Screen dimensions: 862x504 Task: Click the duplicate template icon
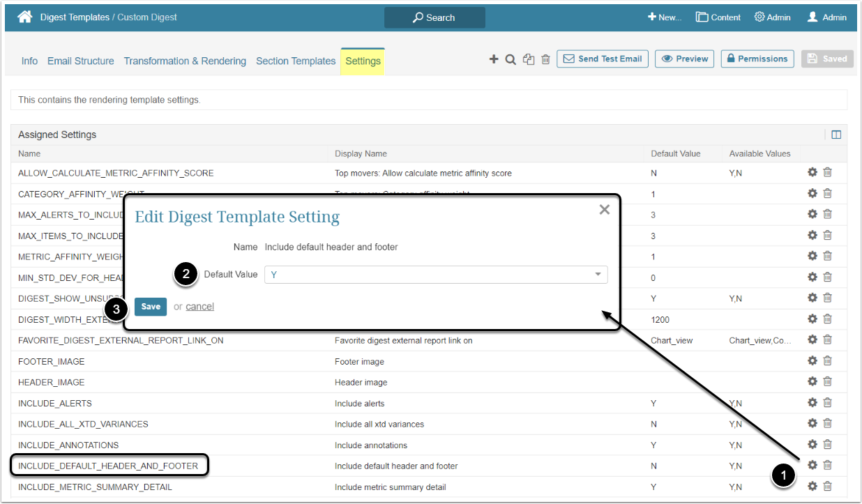point(529,59)
